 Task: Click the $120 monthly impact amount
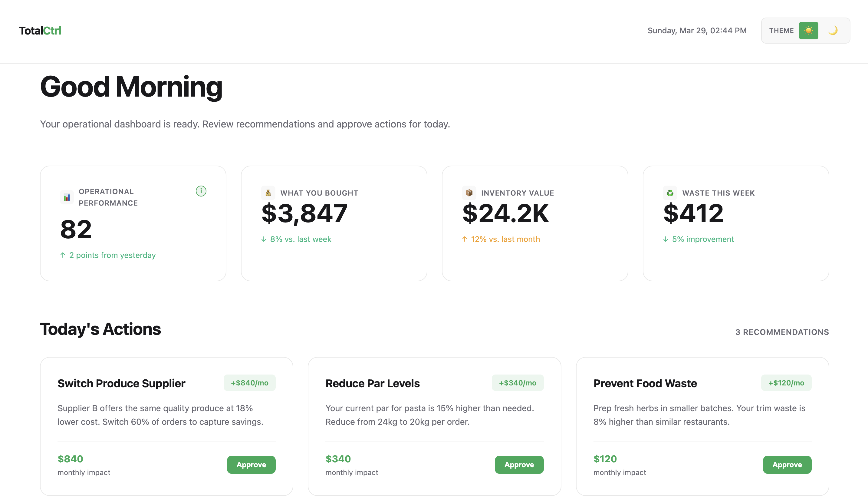(x=605, y=459)
